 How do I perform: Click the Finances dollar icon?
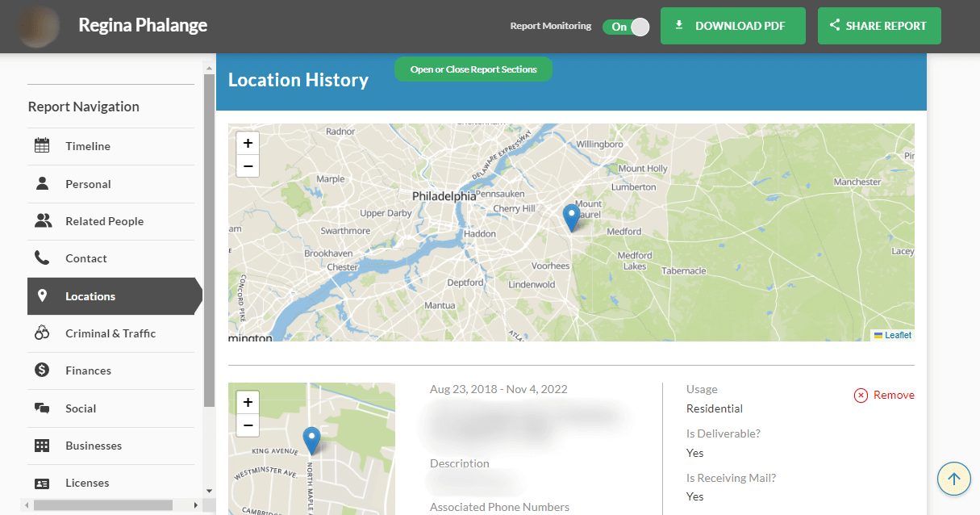tap(43, 371)
